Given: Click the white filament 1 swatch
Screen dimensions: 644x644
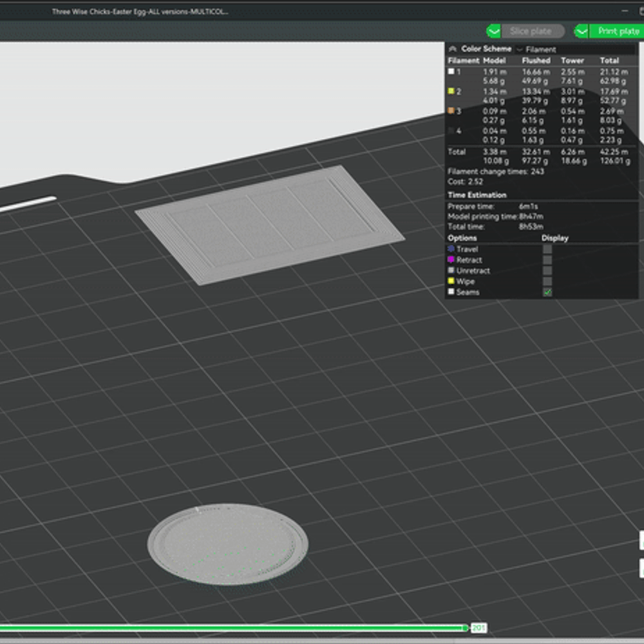Looking at the screenshot, I should click(x=451, y=71).
